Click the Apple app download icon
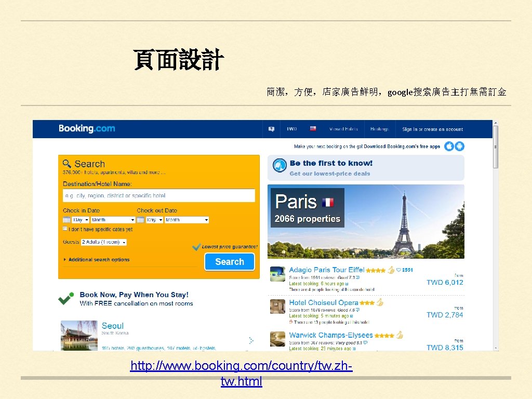532x399 pixels. 449,146
